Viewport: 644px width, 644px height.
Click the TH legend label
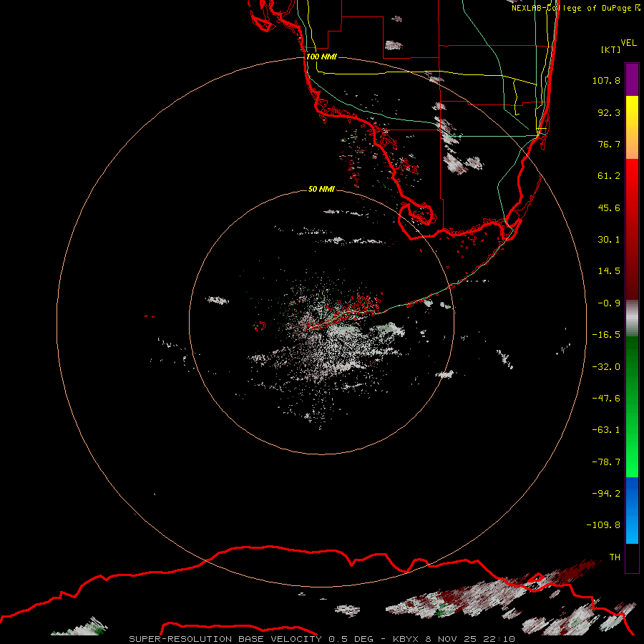pos(615,557)
